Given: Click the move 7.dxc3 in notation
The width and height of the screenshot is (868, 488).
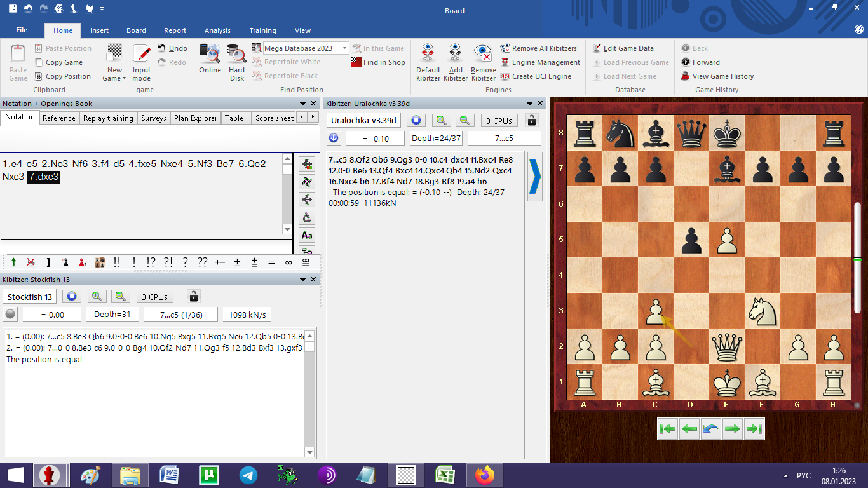Looking at the screenshot, I should pyautogui.click(x=43, y=177).
